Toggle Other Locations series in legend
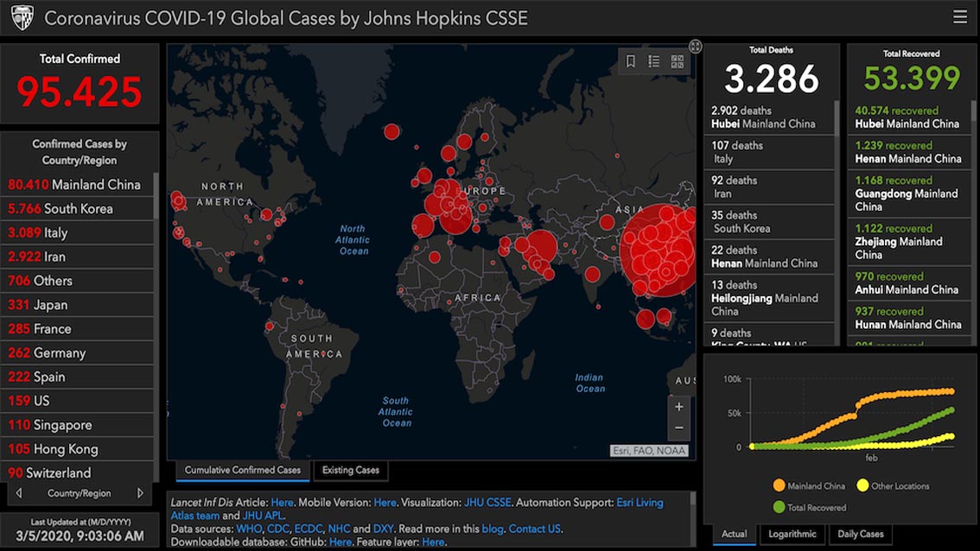 (893, 485)
